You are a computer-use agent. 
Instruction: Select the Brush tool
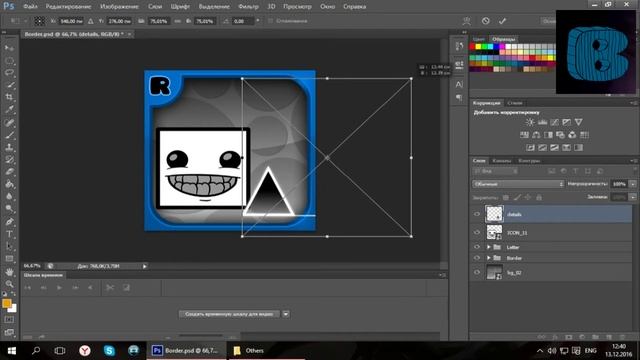coord(9,135)
